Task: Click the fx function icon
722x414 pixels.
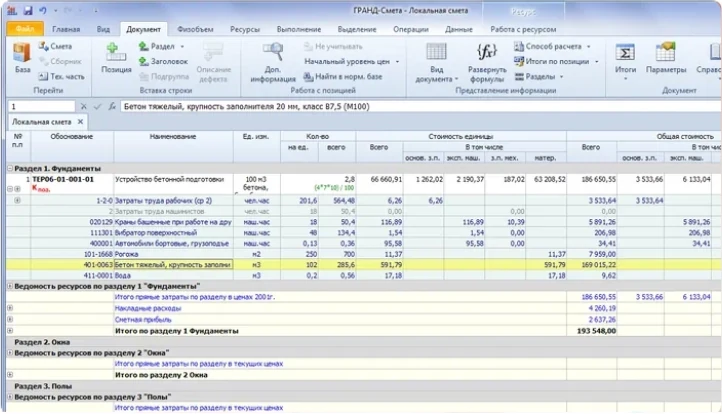Action: point(111,106)
